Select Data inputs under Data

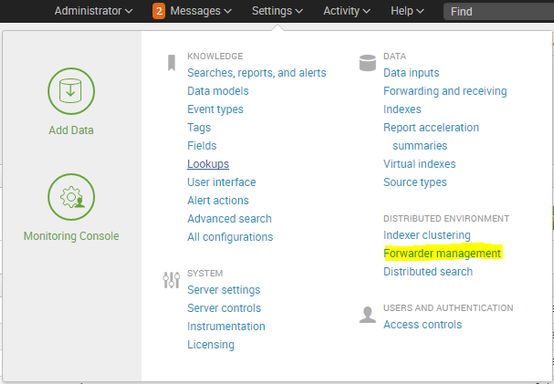point(411,73)
